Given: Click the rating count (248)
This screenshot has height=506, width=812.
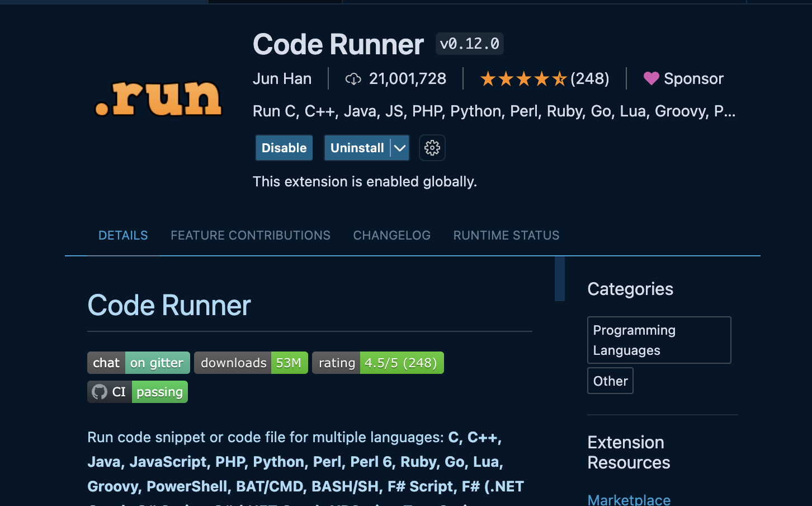Looking at the screenshot, I should pyautogui.click(x=590, y=78).
